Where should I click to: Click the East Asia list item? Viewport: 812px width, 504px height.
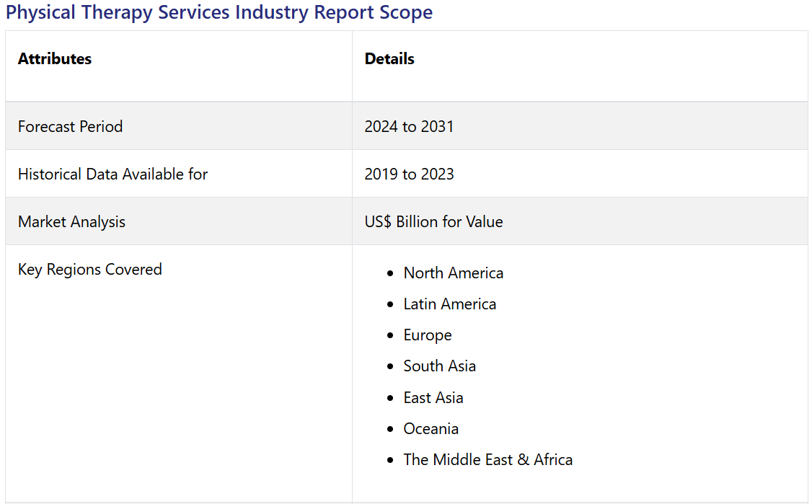(x=433, y=397)
